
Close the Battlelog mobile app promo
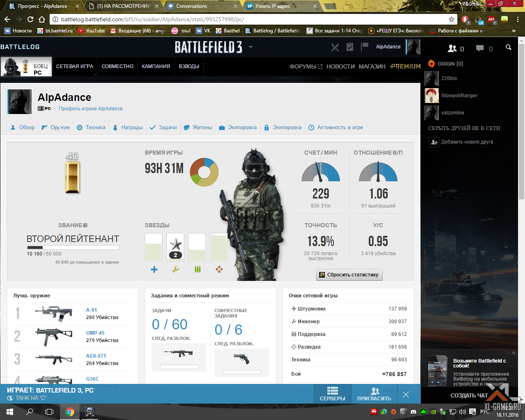pos(514,353)
